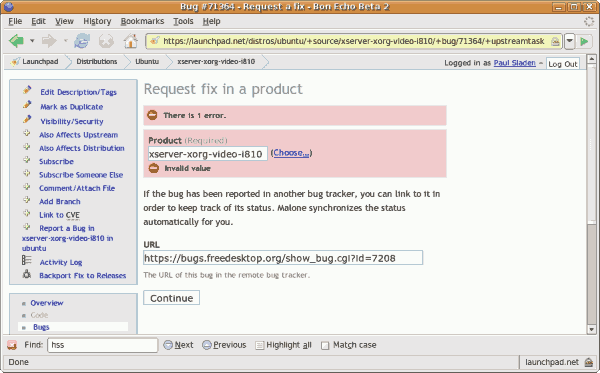
Task: Click the Find text field
Action: (x=102, y=345)
